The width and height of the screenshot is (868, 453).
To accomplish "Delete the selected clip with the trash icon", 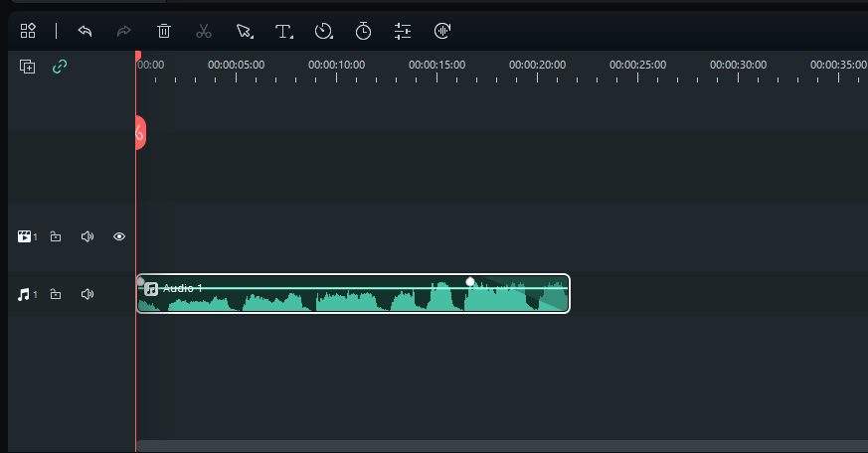I will [164, 31].
